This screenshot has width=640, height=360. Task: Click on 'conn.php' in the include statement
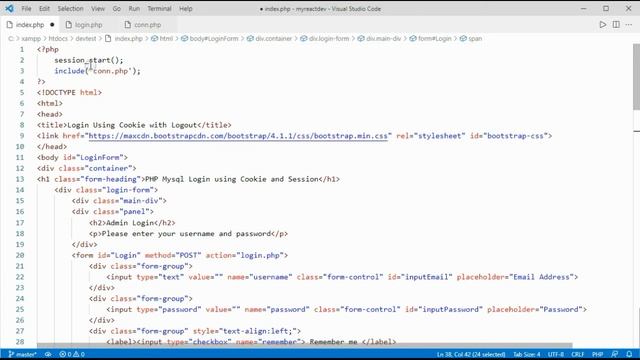110,71
